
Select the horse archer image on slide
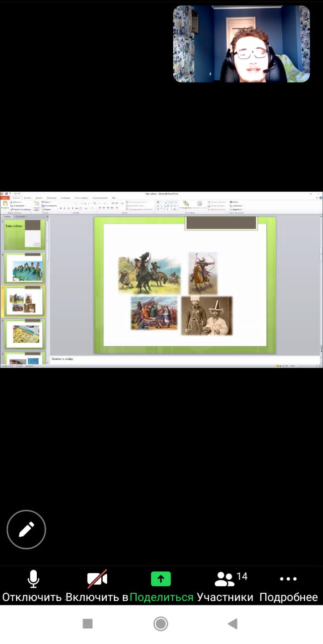(203, 273)
